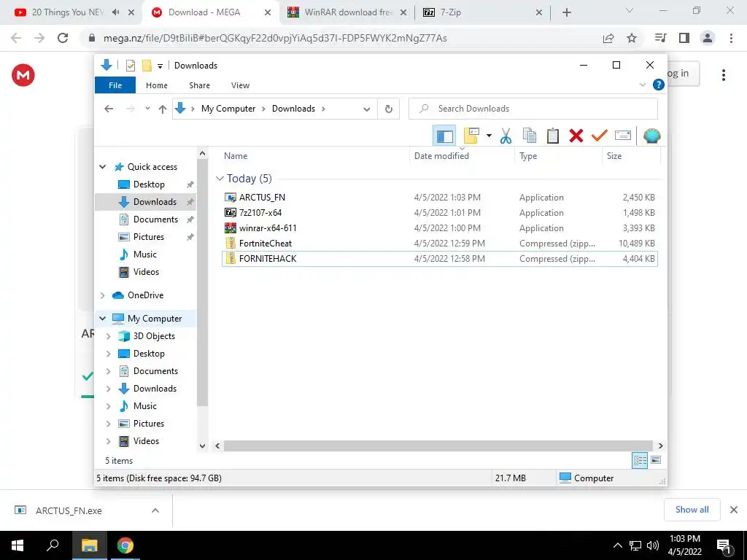This screenshot has height=560, width=747.
Task: Open the Share ribbon tab
Action: click(x=199, y=85)
